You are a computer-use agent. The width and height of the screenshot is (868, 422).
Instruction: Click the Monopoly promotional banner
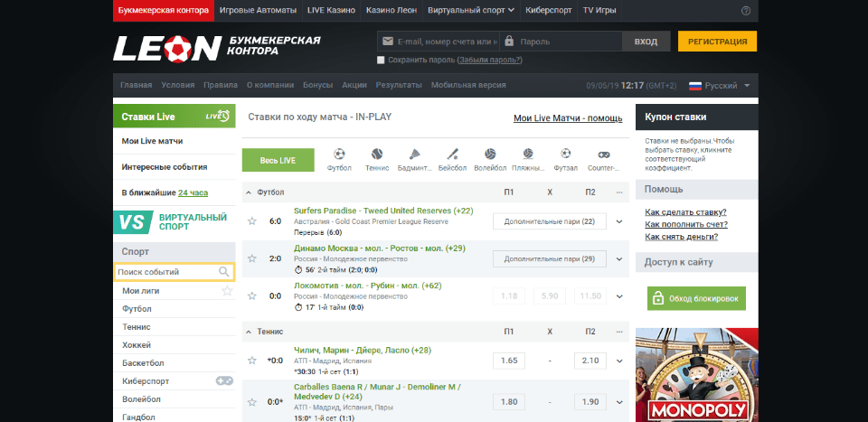696,375
